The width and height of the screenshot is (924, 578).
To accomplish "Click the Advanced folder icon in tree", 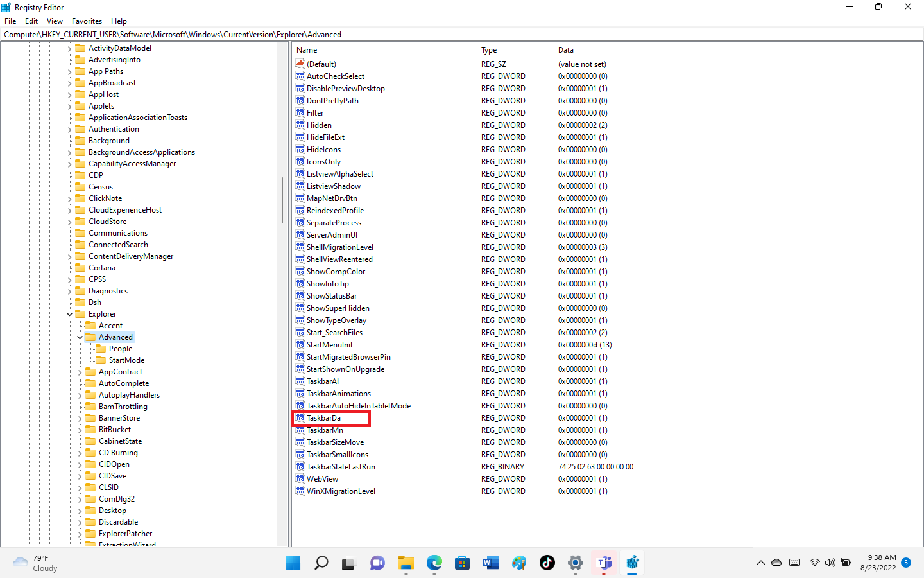I will 91,337.
